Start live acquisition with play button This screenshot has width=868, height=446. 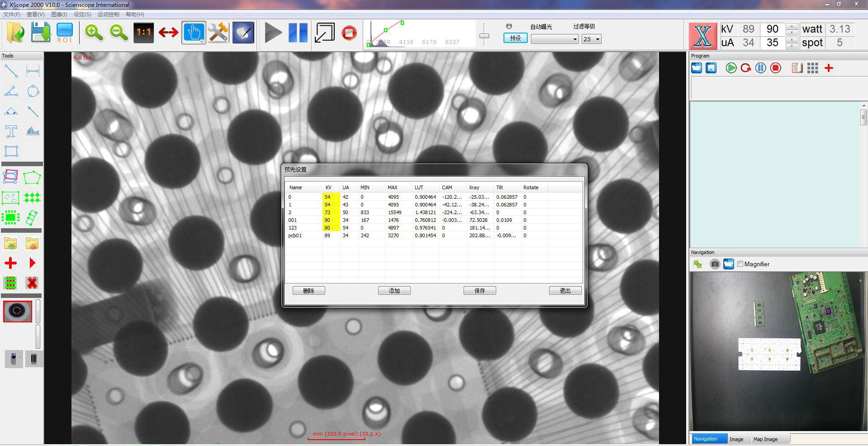tap(273, 33)
